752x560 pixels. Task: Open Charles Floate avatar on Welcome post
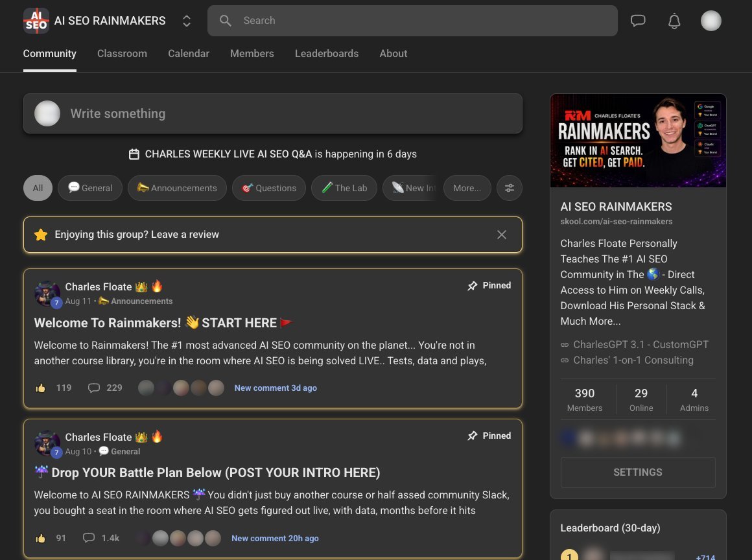(x=47, y=294)
